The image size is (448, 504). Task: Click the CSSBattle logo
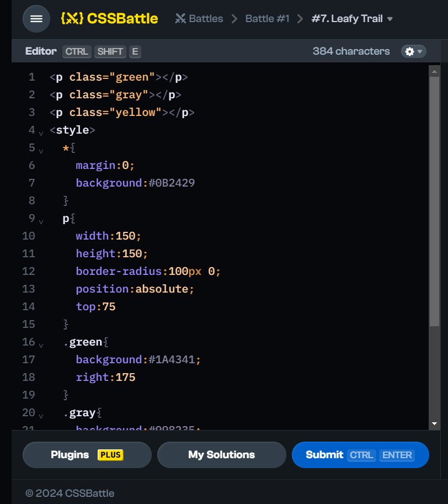[x=109, y=19]
